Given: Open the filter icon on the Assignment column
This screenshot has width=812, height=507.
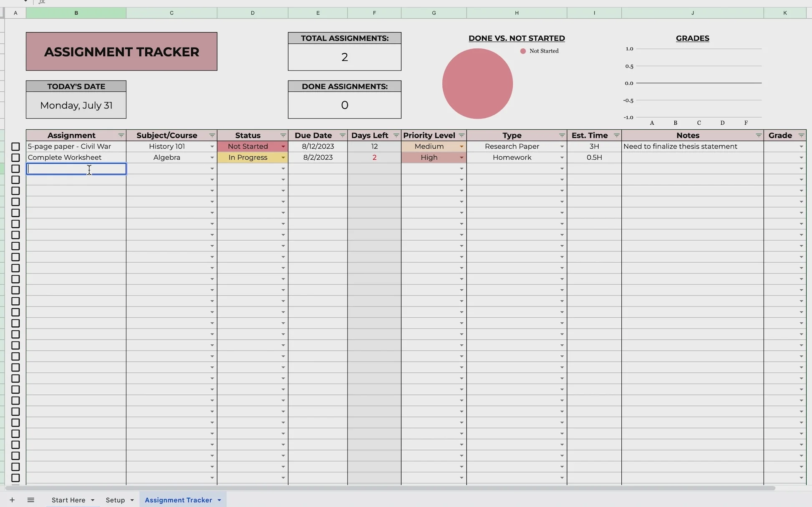Looking at the screenshot, I should (121, 135).
